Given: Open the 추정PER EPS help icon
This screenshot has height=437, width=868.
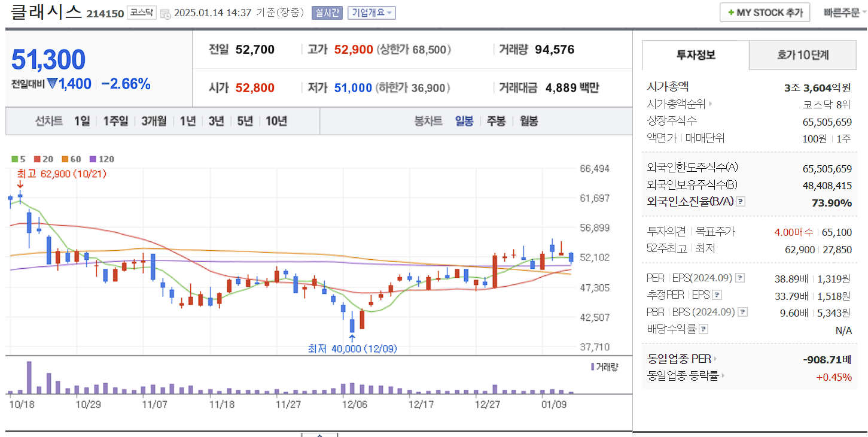Looking at the screenshot, I should (717, 295).
